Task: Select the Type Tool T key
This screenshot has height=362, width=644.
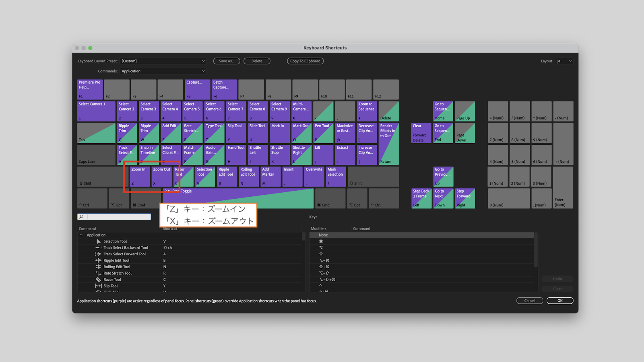Action: click(x=214, y=133)
